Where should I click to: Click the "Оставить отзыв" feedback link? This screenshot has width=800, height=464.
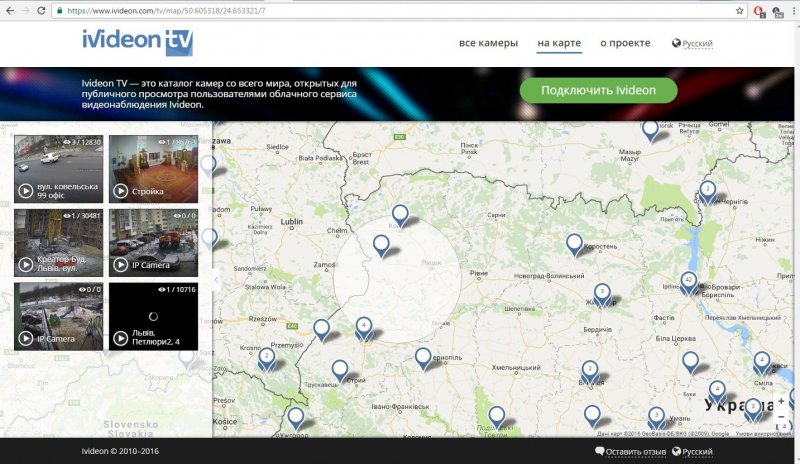tap(630, 451)
